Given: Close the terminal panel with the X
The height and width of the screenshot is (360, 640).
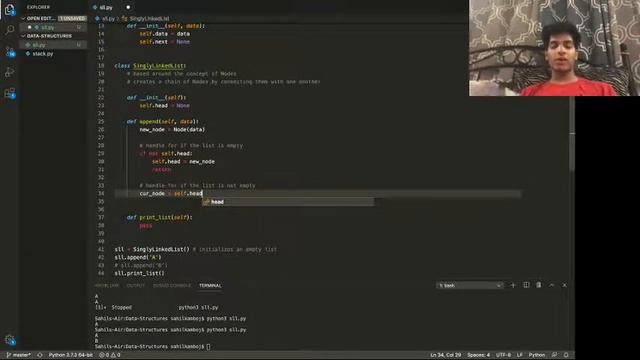Looking at the screenshot, I should (564, 285).
